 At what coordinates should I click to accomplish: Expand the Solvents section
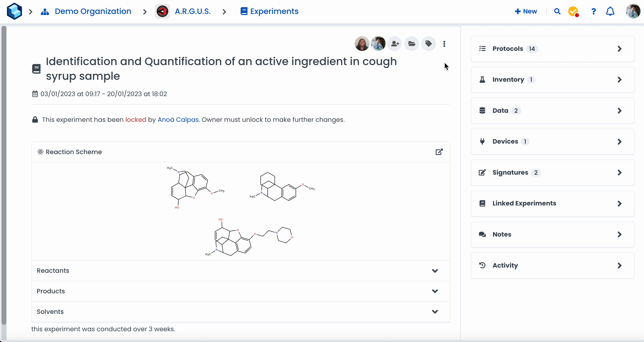[x=435, y=312]
